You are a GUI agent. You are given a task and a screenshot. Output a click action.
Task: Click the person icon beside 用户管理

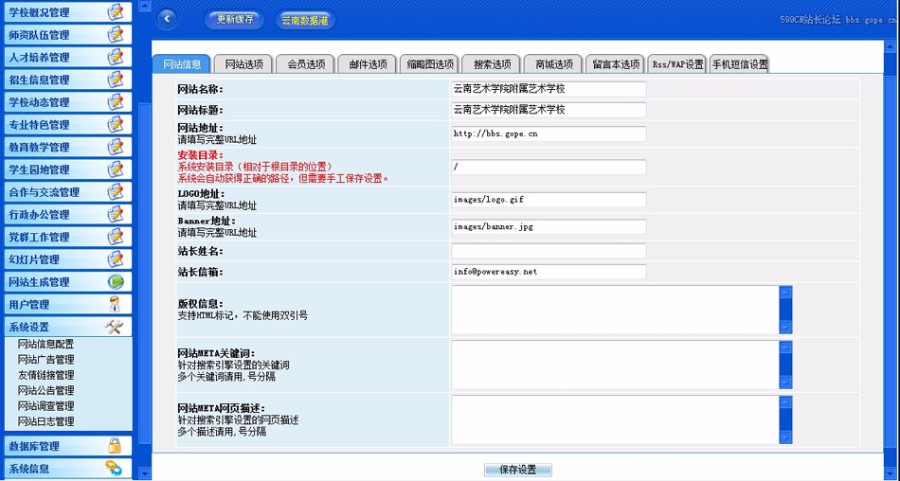(115, 304)
